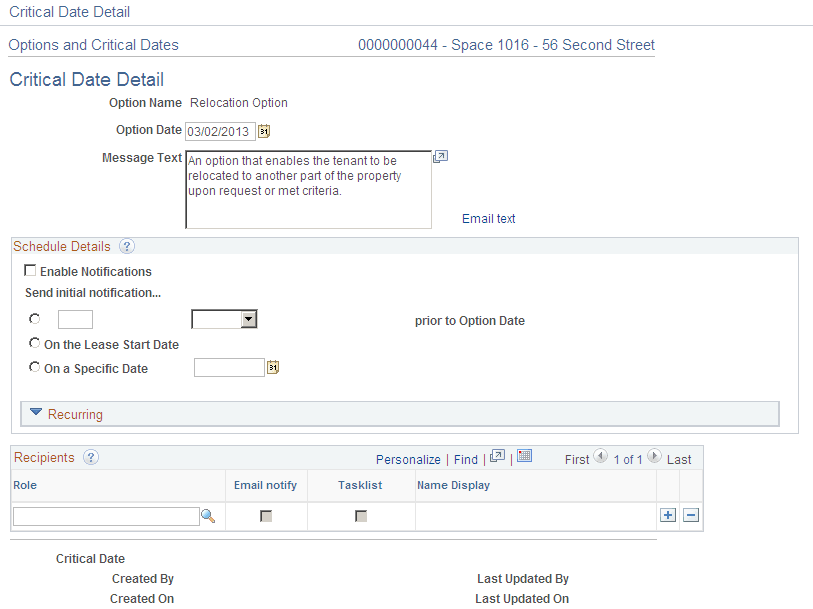Click the Email text link
This screenshot has height=609, width=813.
[x=488, y=218]
